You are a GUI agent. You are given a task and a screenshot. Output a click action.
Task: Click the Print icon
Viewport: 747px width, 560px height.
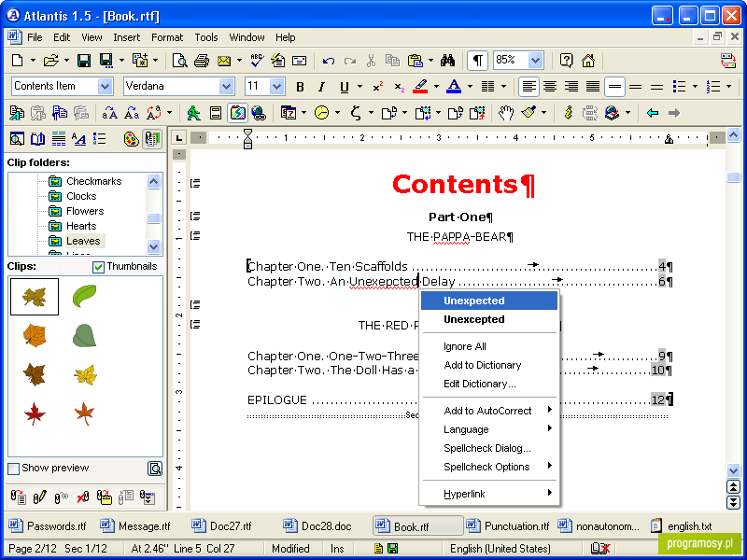(x=202, y=61)
